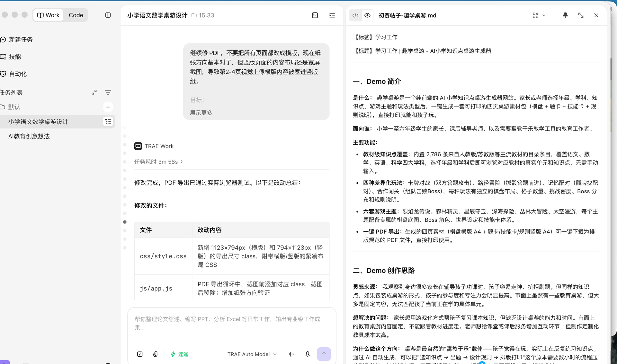Switch preview to source code view icon

pos(355,15)
